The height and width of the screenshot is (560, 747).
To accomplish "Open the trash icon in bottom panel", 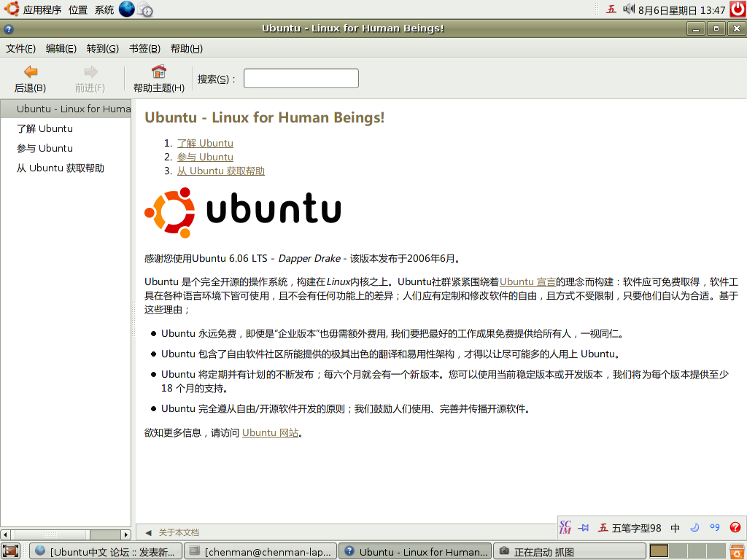I will [737, 551].
